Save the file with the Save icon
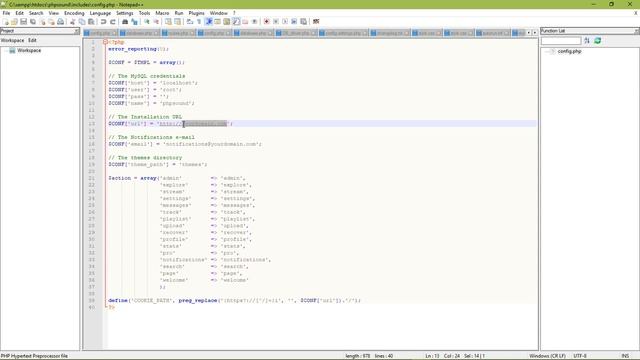640x360 pixels. click(23, 22)
